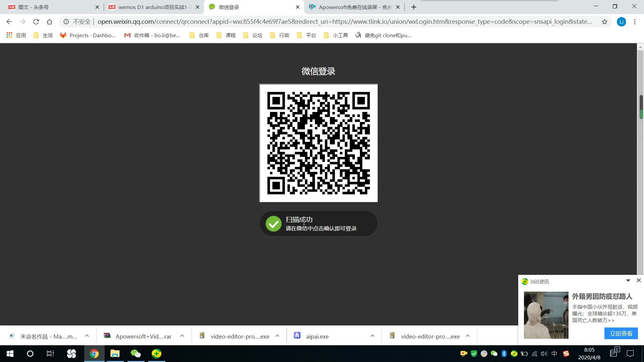This screenshot has width=644, height=362.
Task: Open the 论坛 bookmark folder
Action: click(x=253, y=35)
